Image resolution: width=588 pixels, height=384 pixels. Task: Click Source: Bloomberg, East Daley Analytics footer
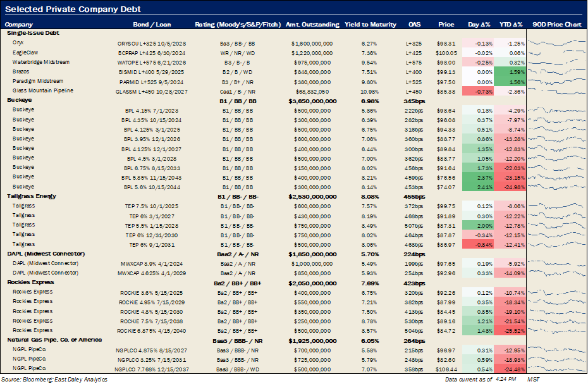pos(54,380)
